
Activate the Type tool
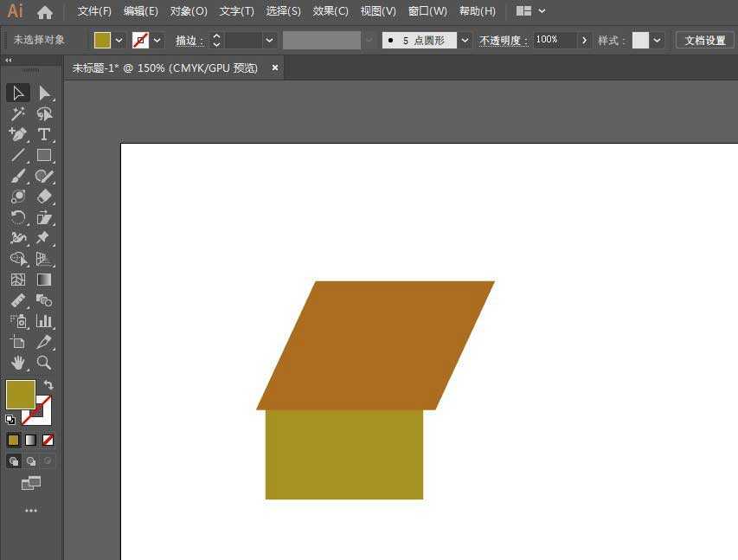tap(44, 134)
